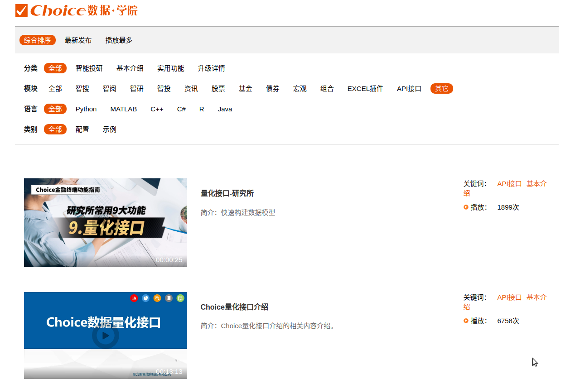Select 全部 in the 类别 row
This screenshot has height=392, width=580.
pyautogui.click(x=55, y=129)
